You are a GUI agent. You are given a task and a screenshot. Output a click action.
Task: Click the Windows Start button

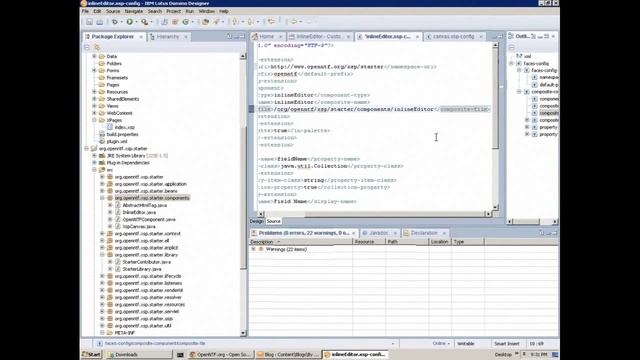91,355
